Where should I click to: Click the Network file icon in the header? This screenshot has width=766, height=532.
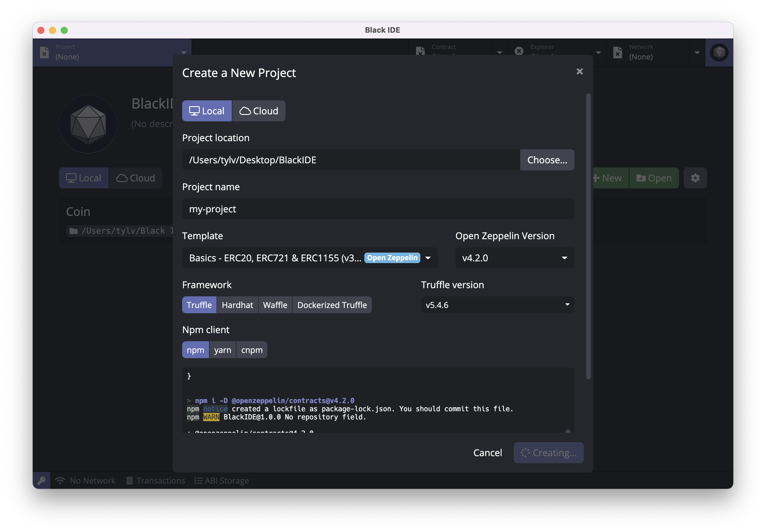[617, 52]
